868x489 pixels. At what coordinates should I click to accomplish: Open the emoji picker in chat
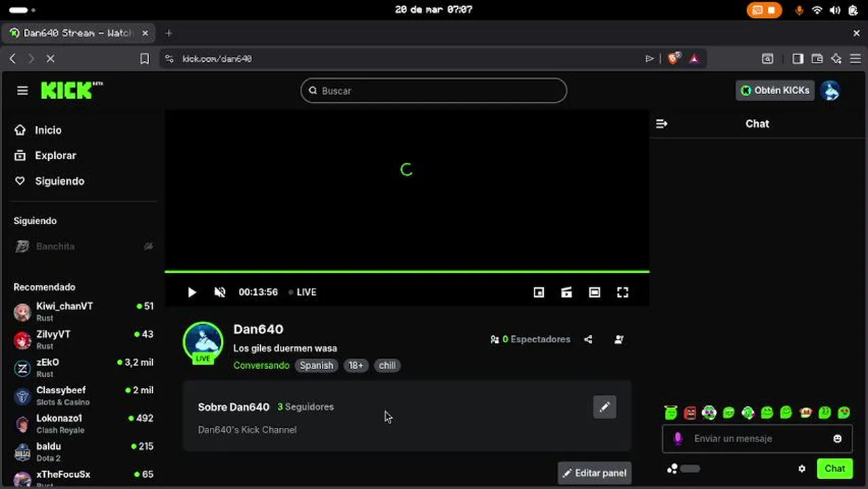pyautogui.click(x=837, y=439)
